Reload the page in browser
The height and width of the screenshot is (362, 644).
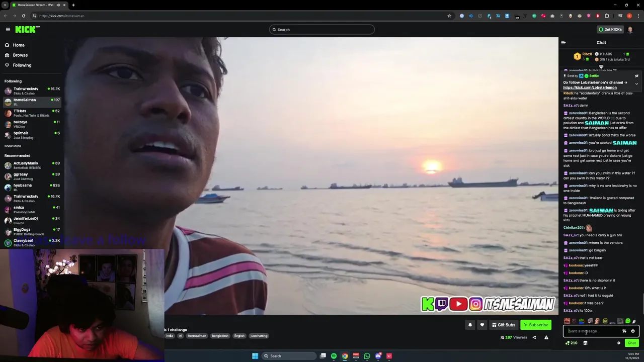23,16
